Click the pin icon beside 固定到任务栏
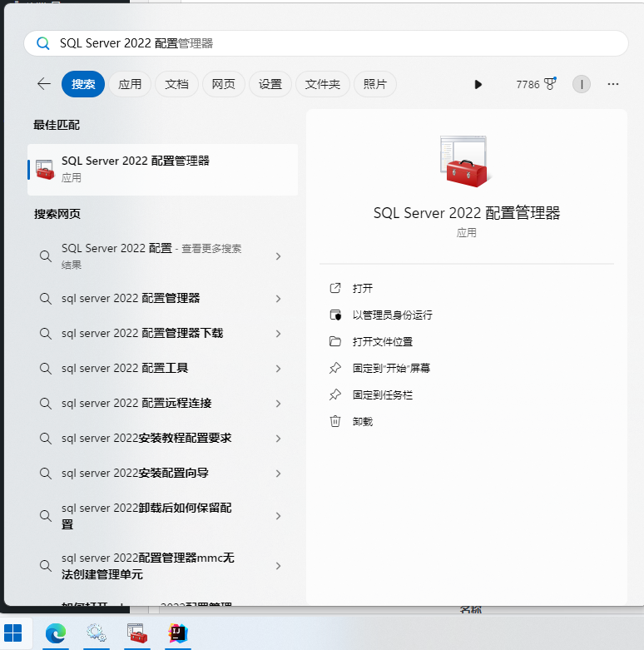 (x=334, y=394)
